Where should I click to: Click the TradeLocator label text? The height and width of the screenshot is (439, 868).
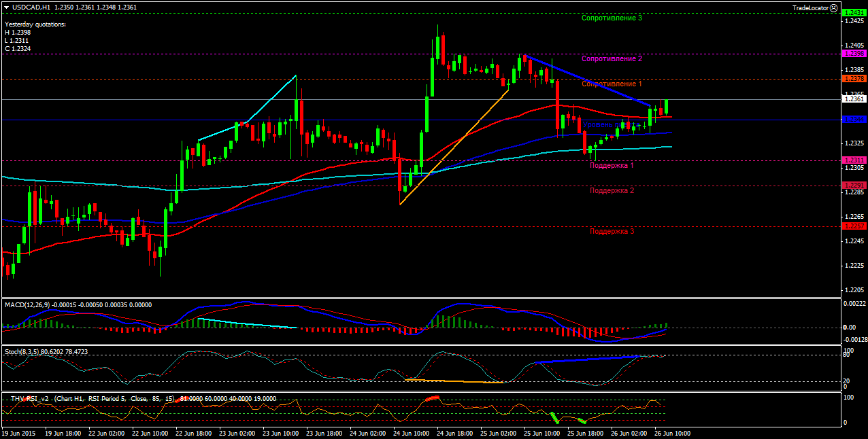click(x=811, y=7)
